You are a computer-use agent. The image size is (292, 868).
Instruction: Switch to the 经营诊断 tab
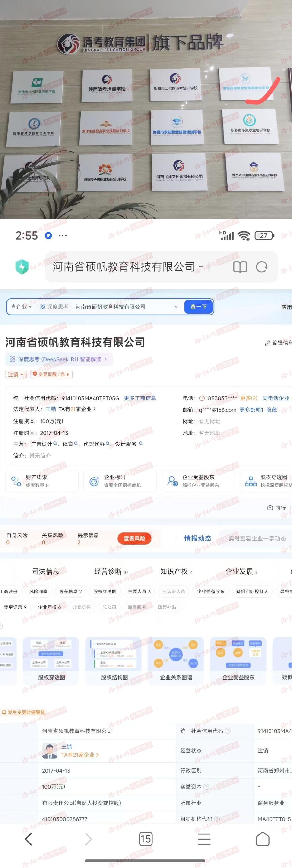pyautogui.click(x=111, y=571)
